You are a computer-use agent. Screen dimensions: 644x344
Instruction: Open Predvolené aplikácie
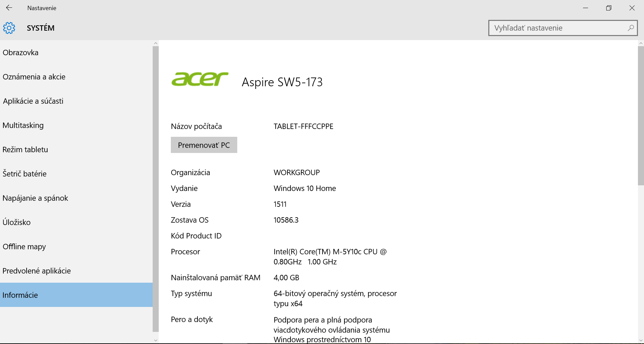click(76, 271)
